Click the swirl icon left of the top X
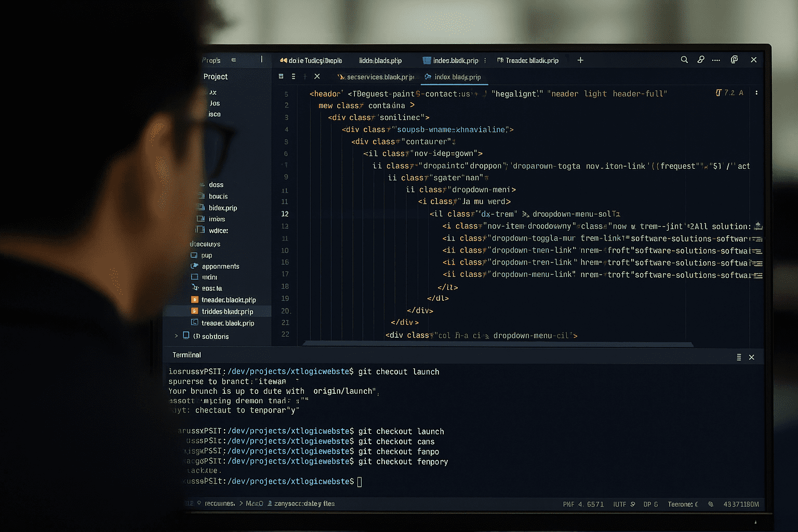Viewport: 798px width, 532px height. [x=734, y=60]
